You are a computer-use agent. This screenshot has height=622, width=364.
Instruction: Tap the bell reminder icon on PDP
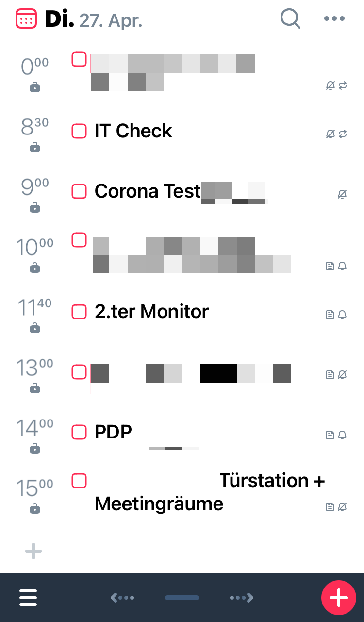[x=342, y=435]
